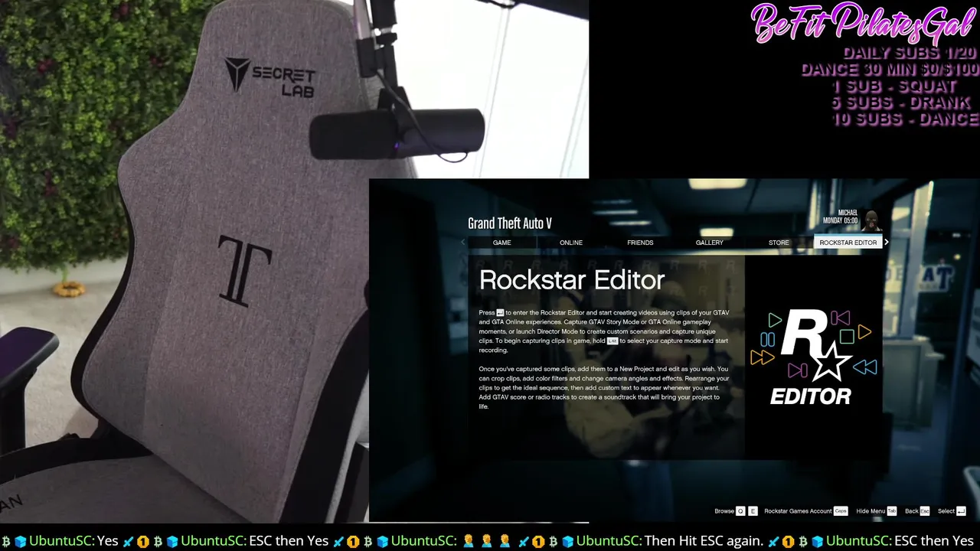
Task: Go to the STORE tab
Action: pos(779,243)
